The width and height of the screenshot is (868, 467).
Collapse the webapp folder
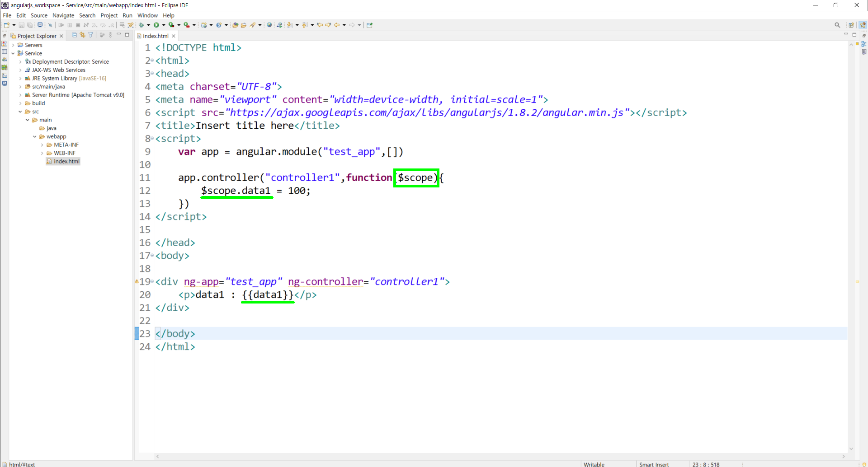35,137
